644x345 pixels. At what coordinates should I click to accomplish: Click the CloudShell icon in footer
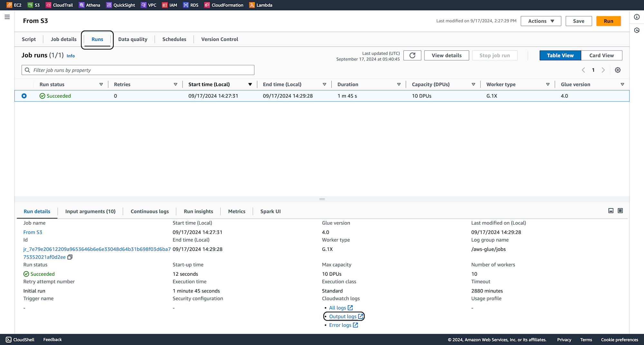tap(9, 340)
